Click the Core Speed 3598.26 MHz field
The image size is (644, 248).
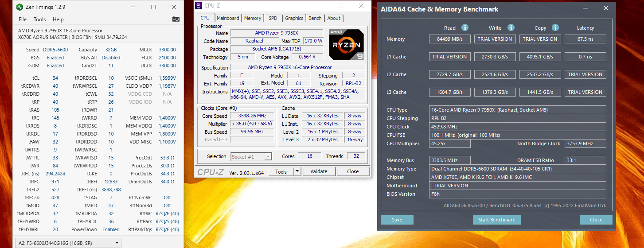pyautogui.click(x=251, y=116)
